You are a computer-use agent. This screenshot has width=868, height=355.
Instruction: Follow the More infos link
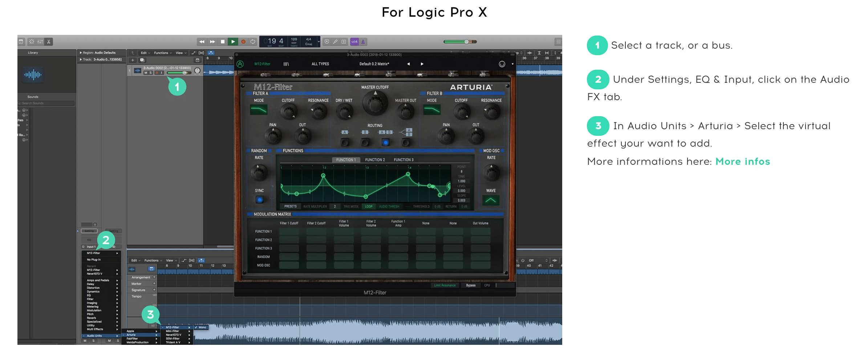(743, 162)
